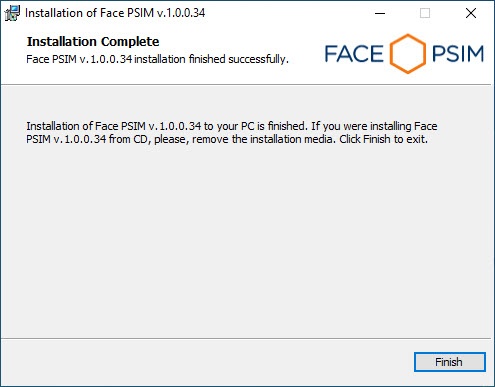Image resolution: width=495 pixels, height=387 pixels.
Task: Minimize the Face PSIM installer window
Action: (x=380, y=13)
